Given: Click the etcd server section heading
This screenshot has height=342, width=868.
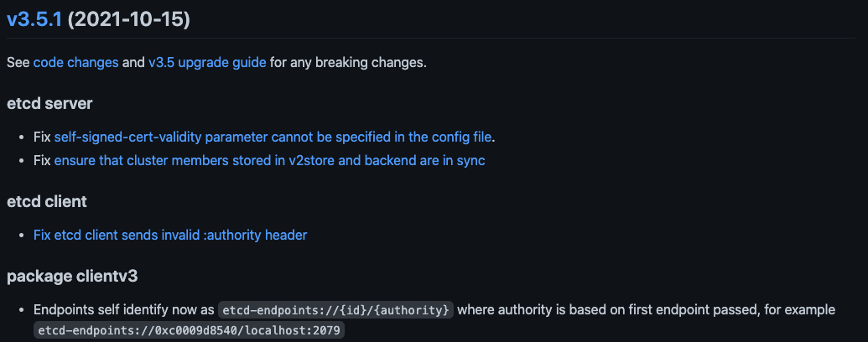Looking at the screenshot, I should pos(49,104).
